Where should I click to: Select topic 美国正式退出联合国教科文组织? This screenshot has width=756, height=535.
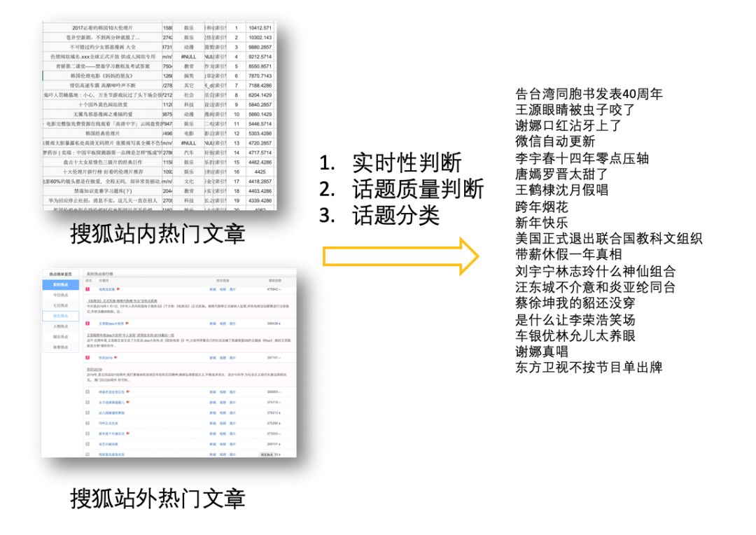click(608, 238)
